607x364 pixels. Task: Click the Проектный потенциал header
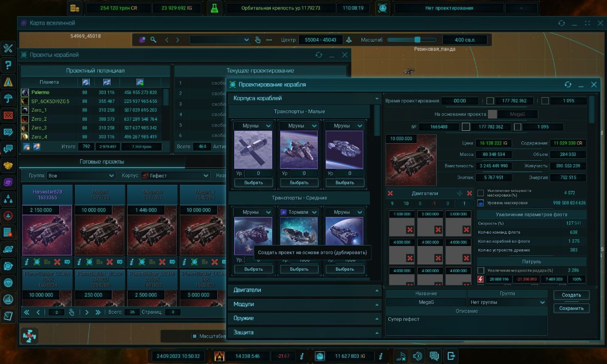click(95, 71)
